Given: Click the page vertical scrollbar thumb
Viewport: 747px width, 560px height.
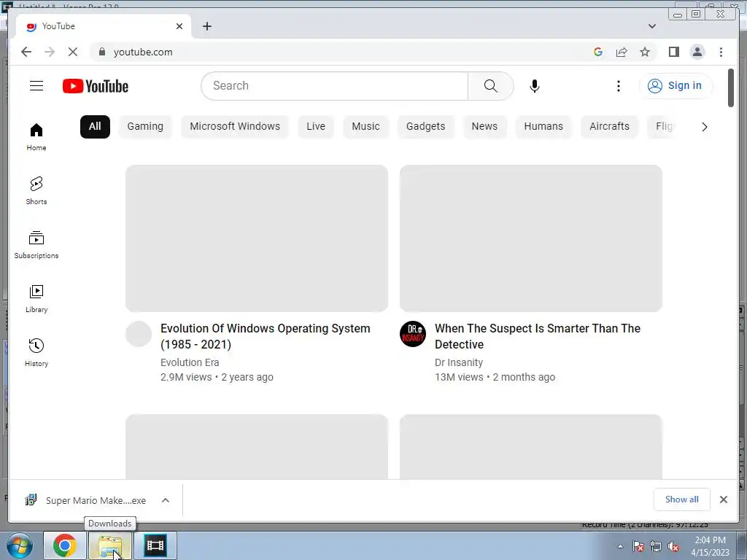Looking at the screenshot, I should pos(731,88).
